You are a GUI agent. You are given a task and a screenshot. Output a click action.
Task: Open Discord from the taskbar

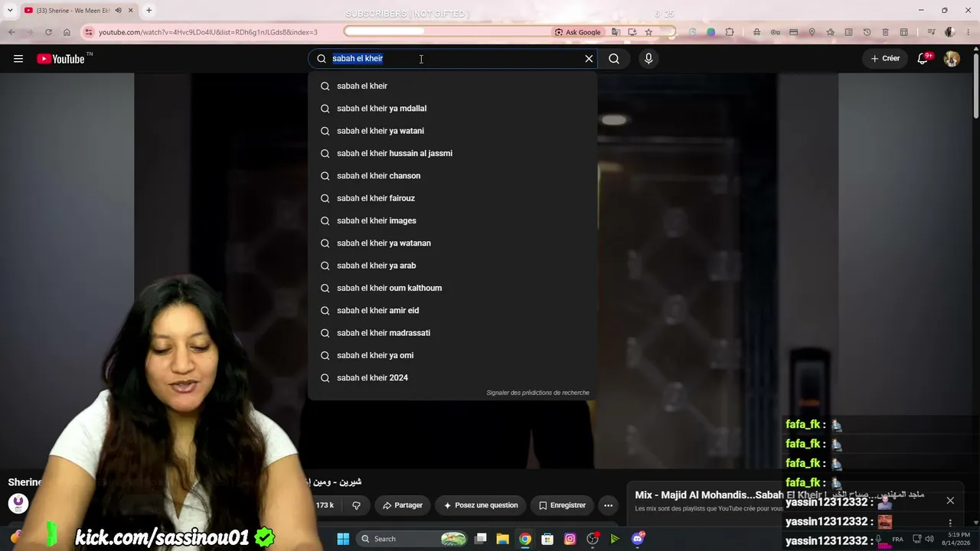[638, 539]
